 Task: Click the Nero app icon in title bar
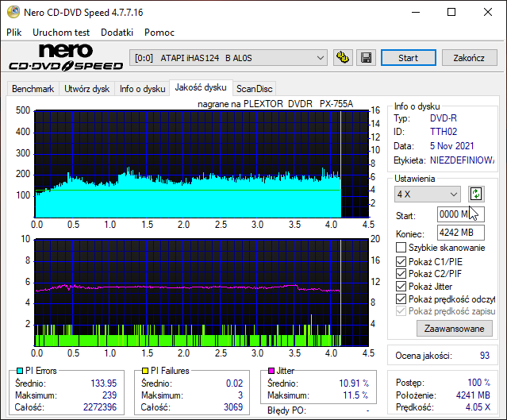pyautogui.click(x=13, y=12)
